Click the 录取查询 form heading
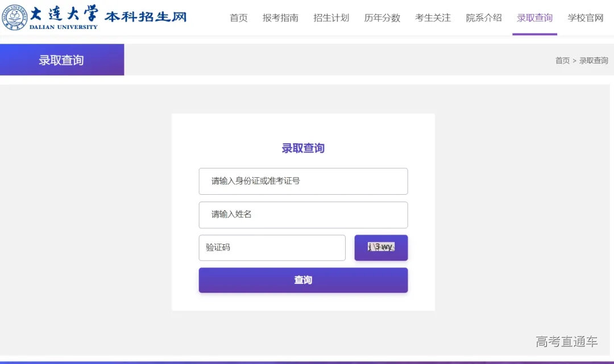The width and height of the screenshot is (614, 364). click(303, 148)
